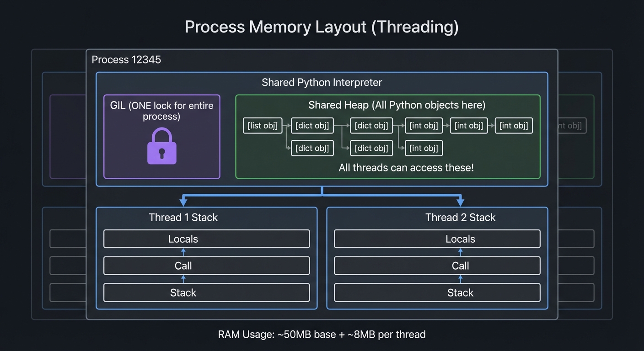The image size is (644, 351).
Task: Click the Call row under Thread 2
Action: pyautogui.click(x=460, y=266)
